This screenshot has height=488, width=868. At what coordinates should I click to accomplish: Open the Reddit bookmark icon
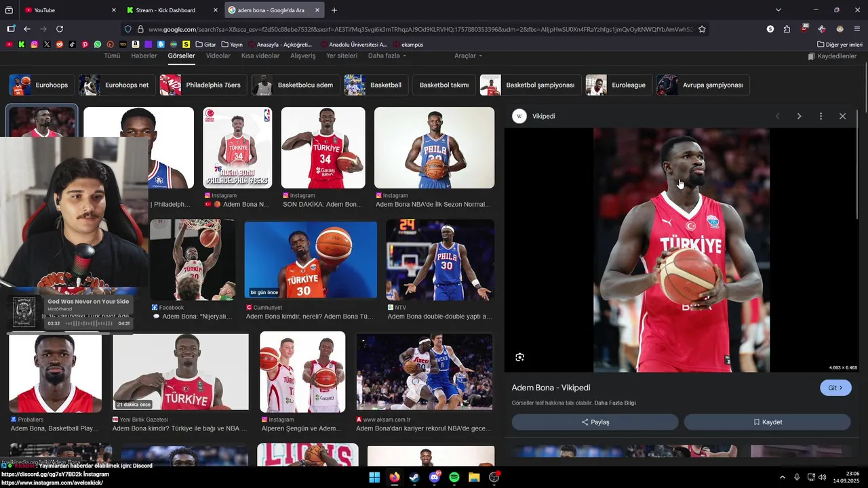[60, 44]
